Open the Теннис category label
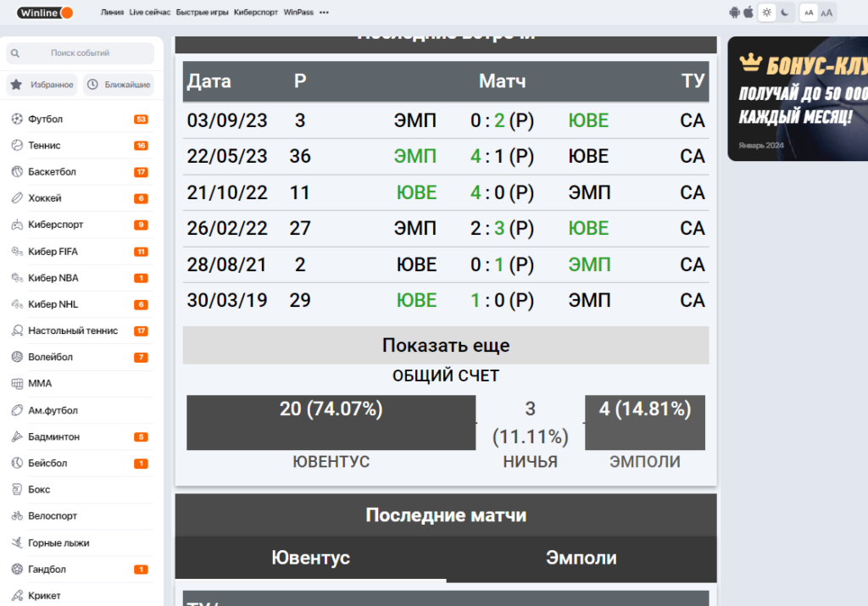This screenshot has width=868, height=606. pos(44,146)
